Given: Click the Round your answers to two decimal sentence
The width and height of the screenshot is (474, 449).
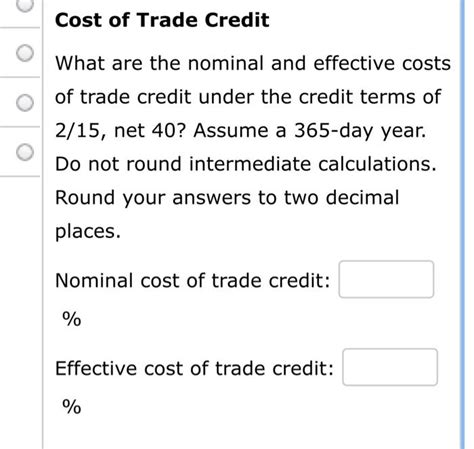Looking at the screenshot, I should coord(227,198).
